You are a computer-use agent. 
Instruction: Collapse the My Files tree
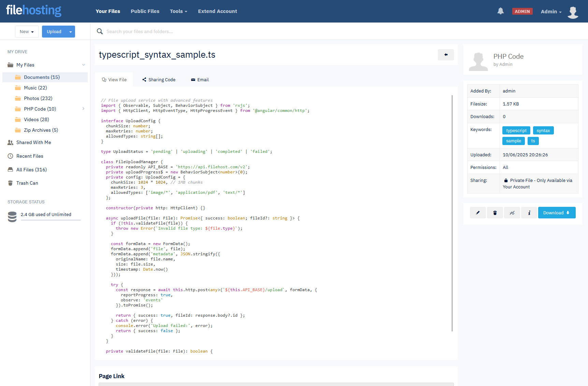point(83,65)
